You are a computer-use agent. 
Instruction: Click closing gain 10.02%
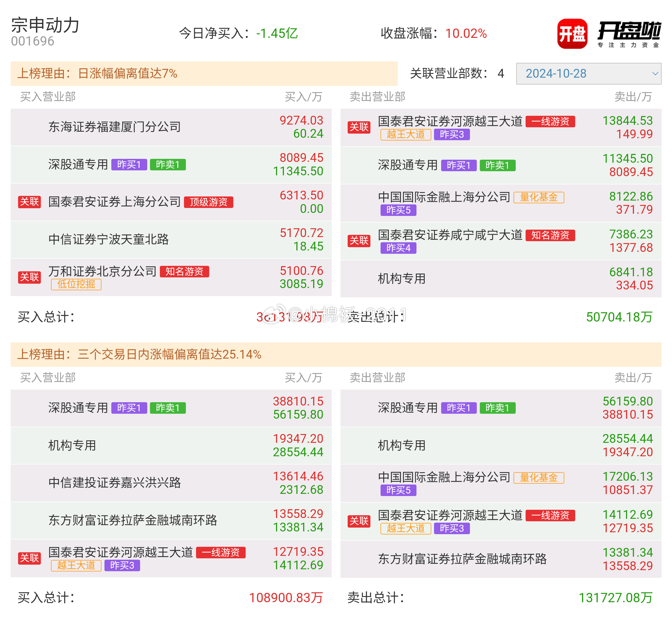click(466, 33)
